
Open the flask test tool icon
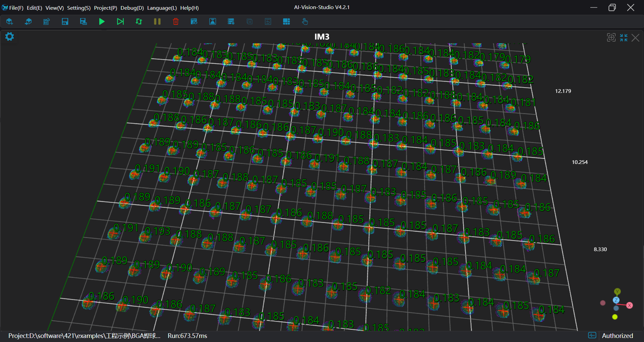(212, 22)
